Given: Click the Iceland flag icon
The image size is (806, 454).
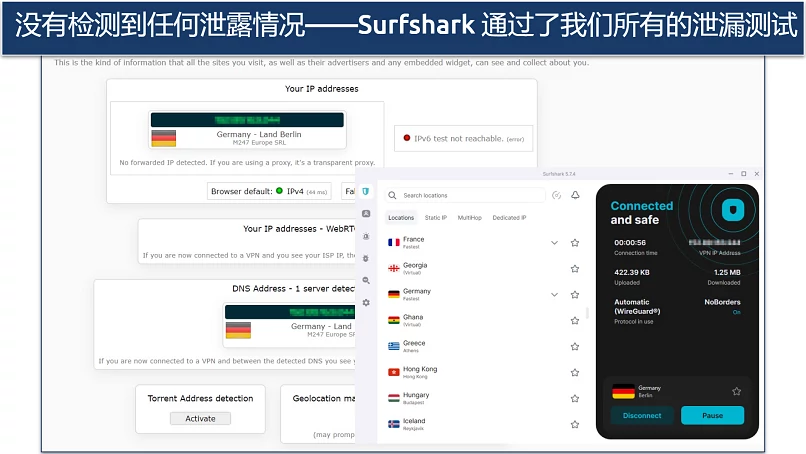Looking at the screenshot, I should [x=394, y=424].
